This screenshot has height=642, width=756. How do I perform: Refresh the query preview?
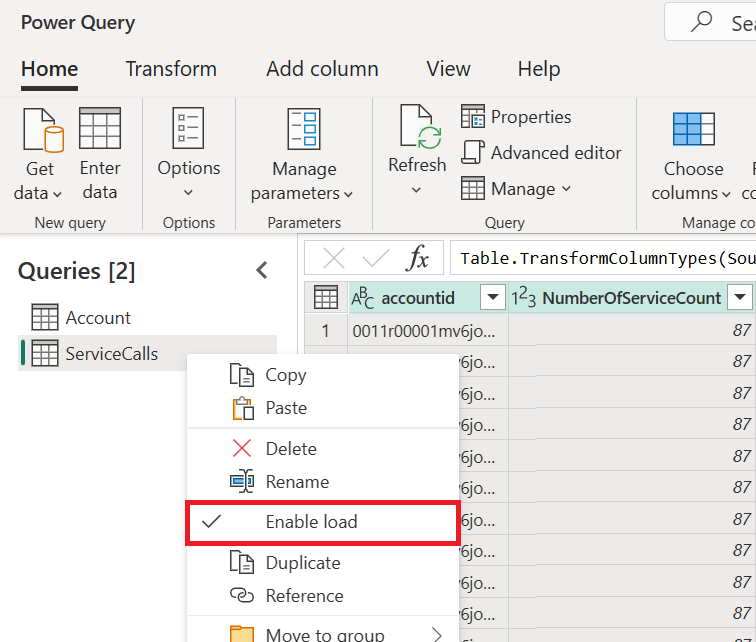click(417, 132)
